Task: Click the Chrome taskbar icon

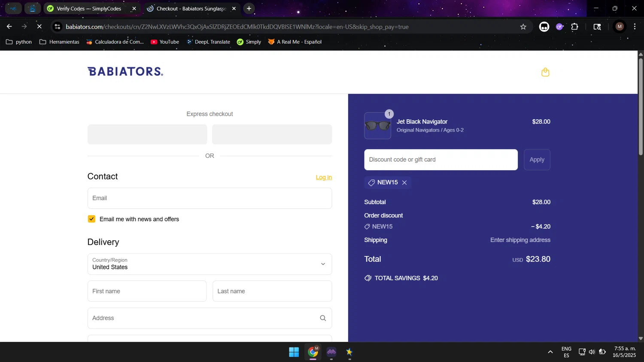Action: tap(313, 353)
